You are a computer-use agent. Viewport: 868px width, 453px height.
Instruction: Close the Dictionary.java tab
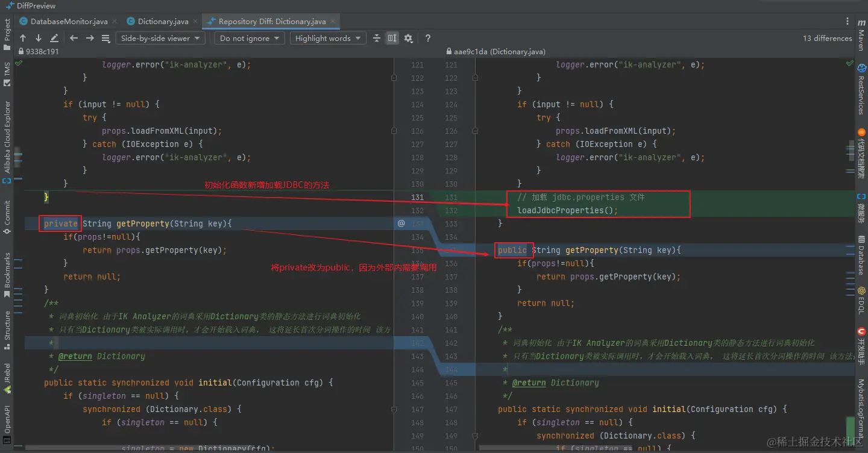coord(195,21)
